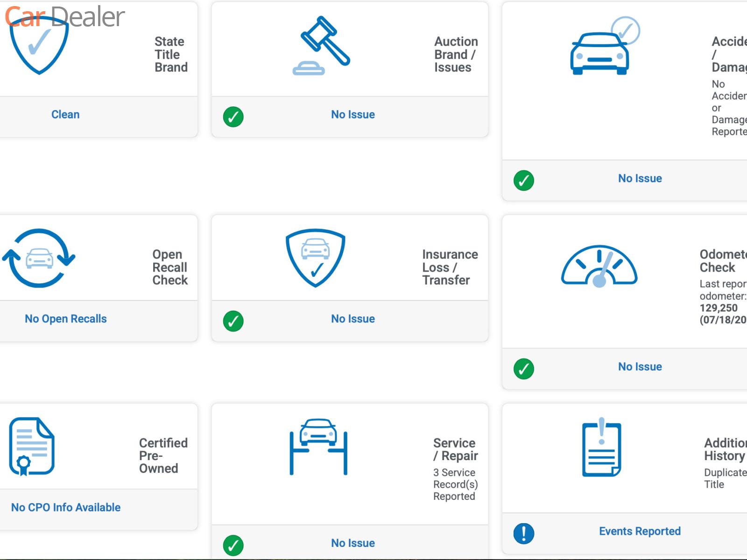Click the auction gavel icon

[x=322, y=46]
